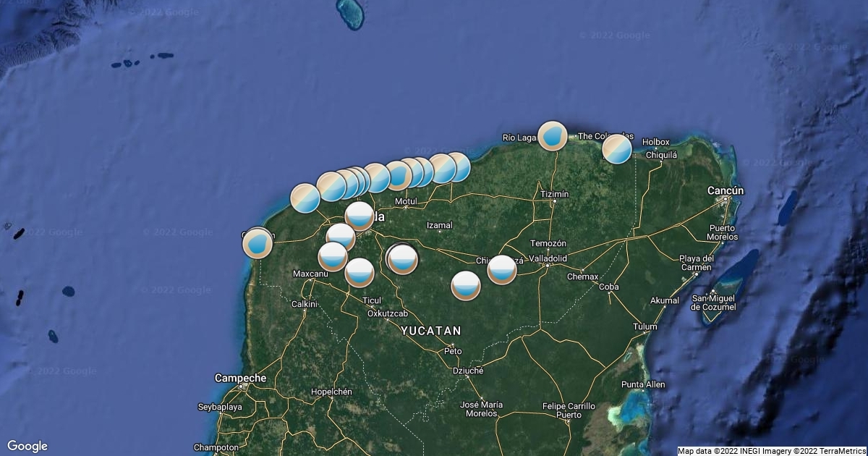
Task: Open the marker covering the Mérida label
Action: [359, 216]
